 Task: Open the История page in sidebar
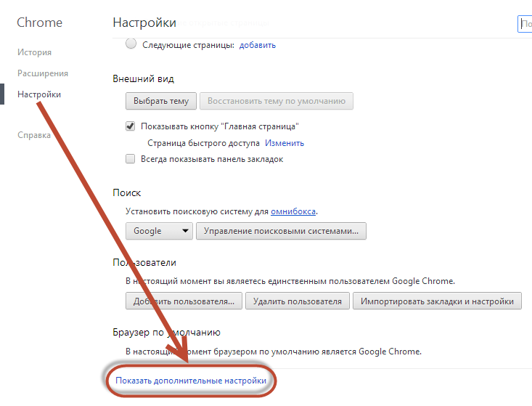pyautogui.click(x=34, y=52)
